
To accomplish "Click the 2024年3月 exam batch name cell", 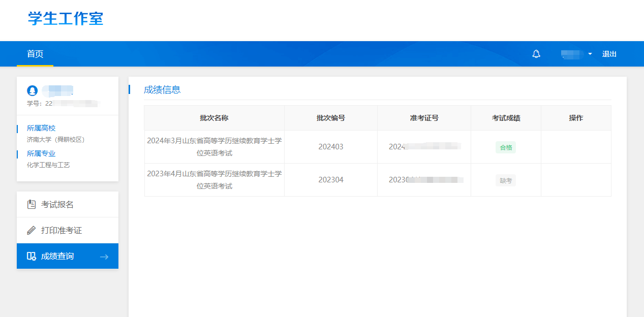I will pyautogui.click(x=213, y=147).
